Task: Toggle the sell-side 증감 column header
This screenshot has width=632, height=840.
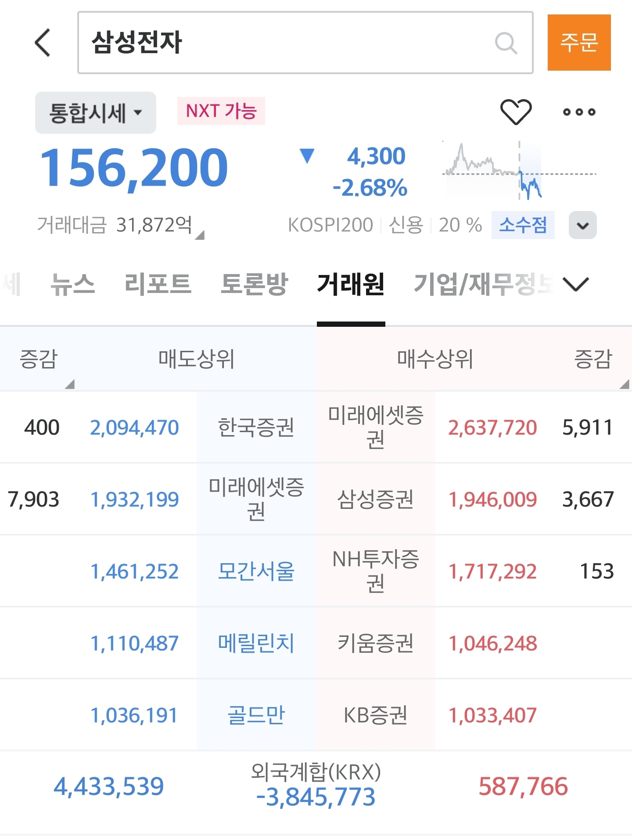Action: click(39, 360)
